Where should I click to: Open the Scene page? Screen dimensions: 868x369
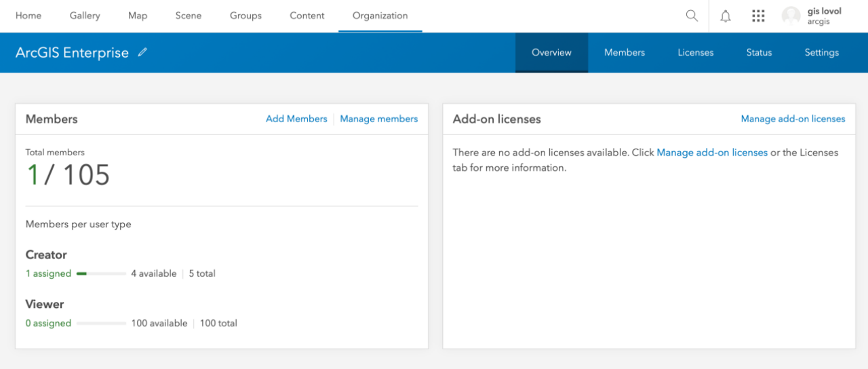(x=189, y=16)
